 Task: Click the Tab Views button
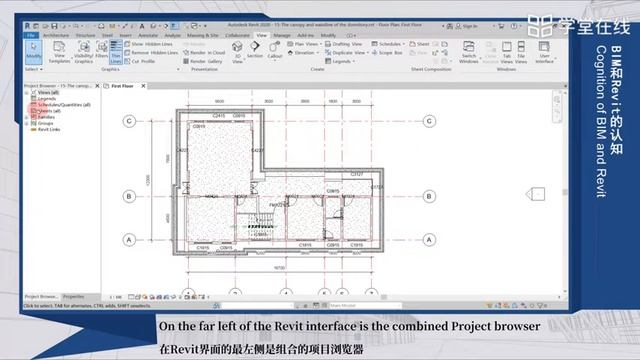(507, 52)
